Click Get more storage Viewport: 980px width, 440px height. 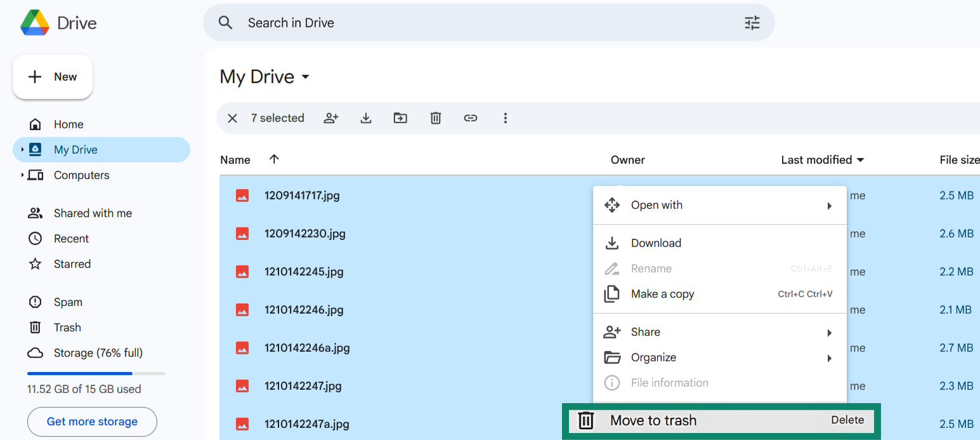click(x=92, y=422)
